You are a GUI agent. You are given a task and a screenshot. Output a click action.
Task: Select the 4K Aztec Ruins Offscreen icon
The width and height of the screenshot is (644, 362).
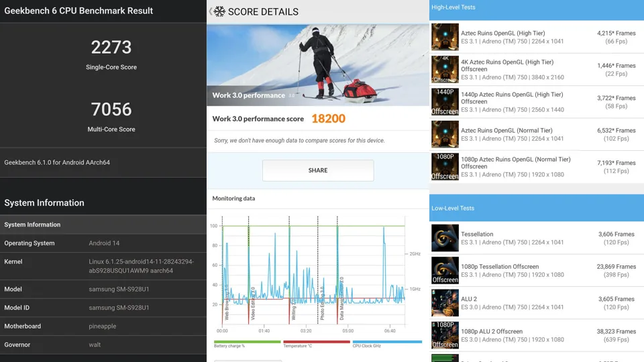pyautogui.click(x=445, y=69)
